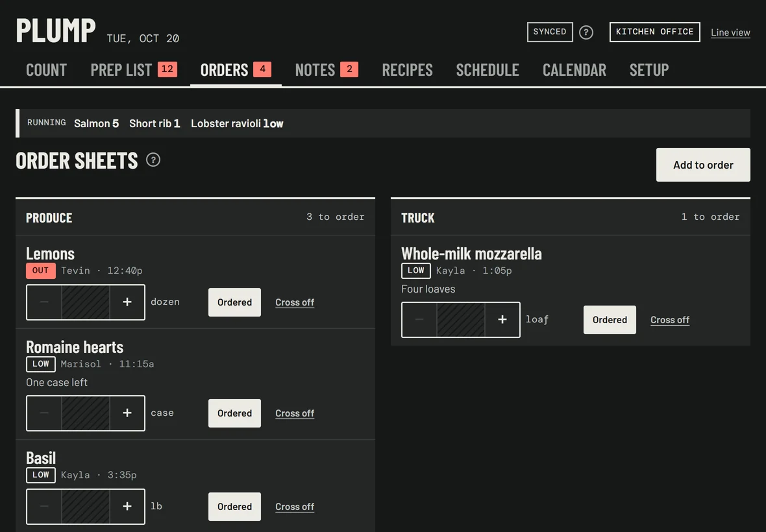Decrease Lemons quantity with minus button
This screenshot has width=766, height=532.
point(44,302)
